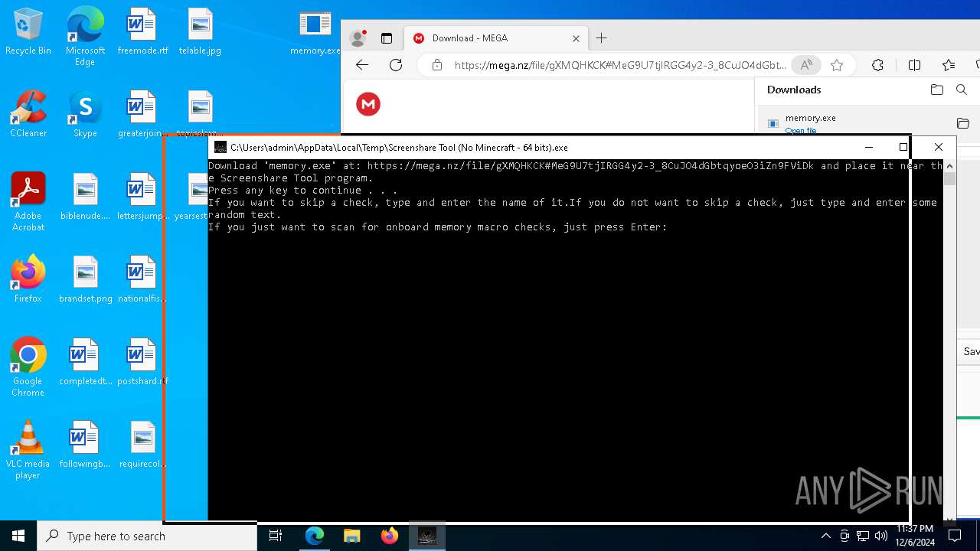The image size is (980, 551).
Task: Open the lettersjump document
Action: coord(142,197)
